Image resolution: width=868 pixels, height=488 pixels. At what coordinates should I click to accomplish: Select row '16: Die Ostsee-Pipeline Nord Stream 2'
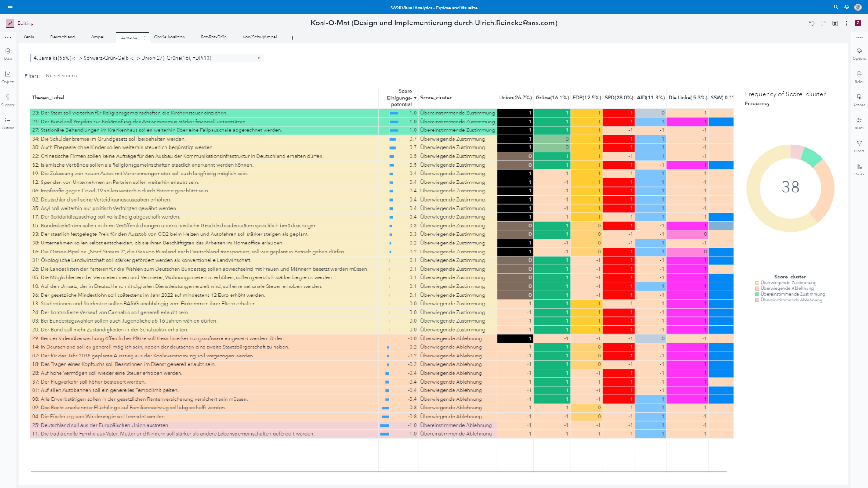(x=204, y=252)
